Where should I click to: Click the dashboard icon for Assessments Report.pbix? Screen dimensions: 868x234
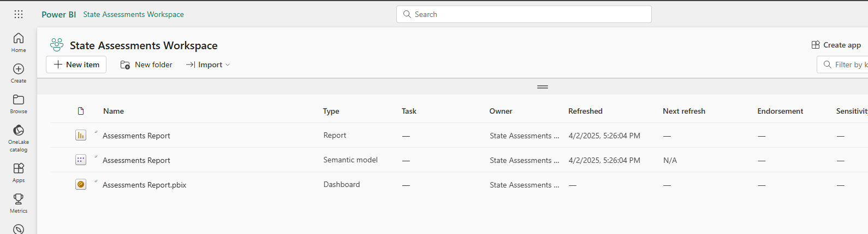[81, 184]
